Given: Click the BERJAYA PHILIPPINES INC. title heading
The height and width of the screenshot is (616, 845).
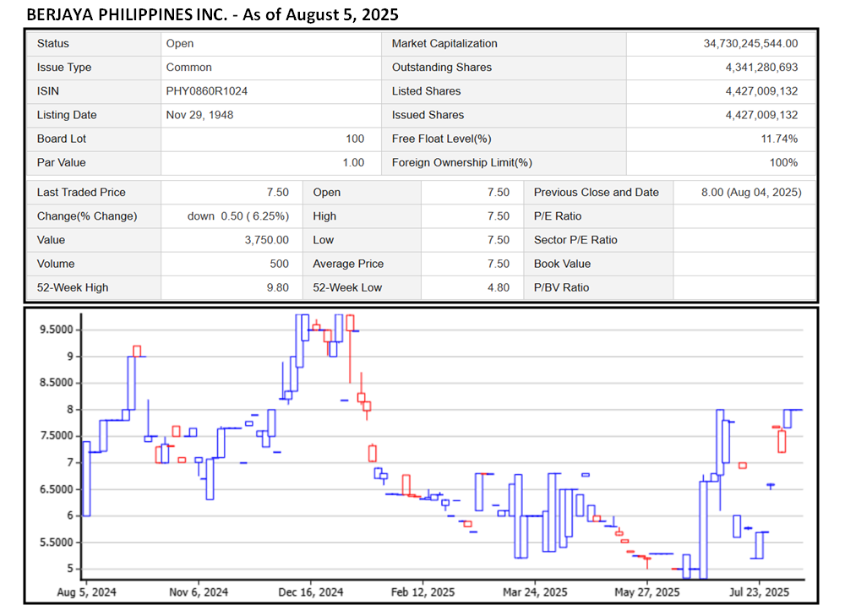Looking at the screenshot, I should click(x=212, y=14).
